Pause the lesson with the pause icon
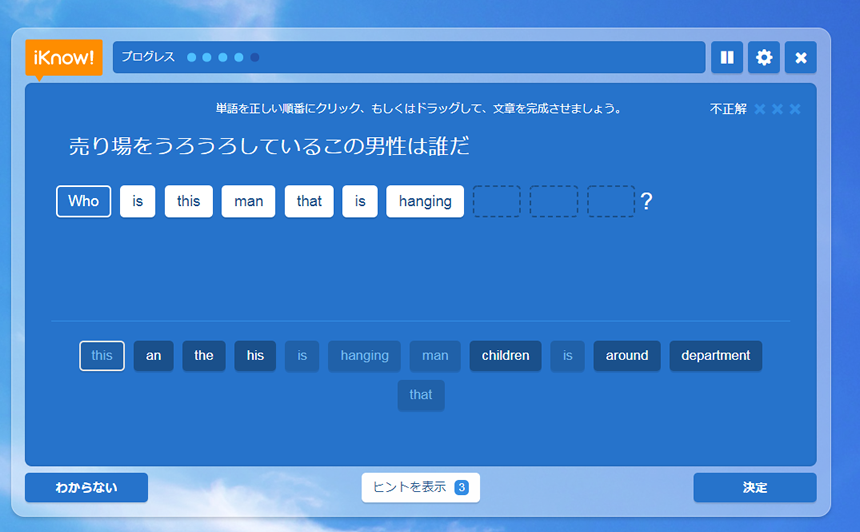Viewport: 860px width, 532px height. point(727,58)
